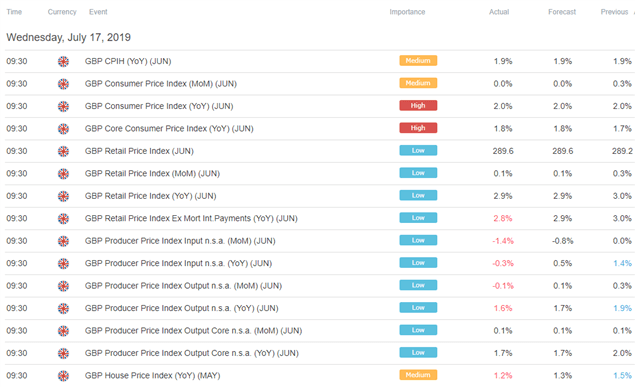The height and width of the screenshot is (387, 635).
Task: Open Producer Price Index Input n.s.a. (YoY) event
Action: [x=179, y=264]
